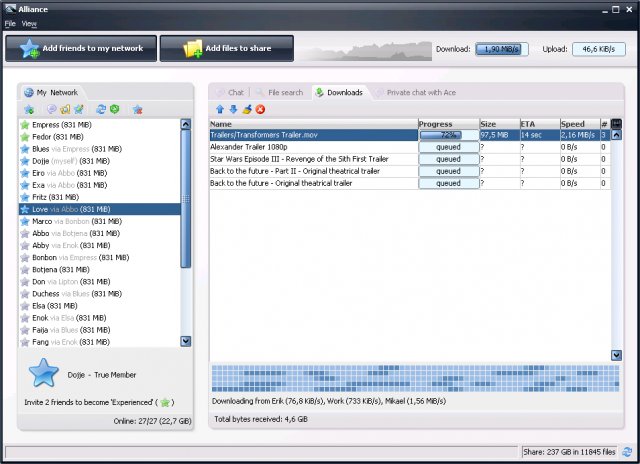
Task: Move selected download up with blue up arrow
Action: click(220, 109)
